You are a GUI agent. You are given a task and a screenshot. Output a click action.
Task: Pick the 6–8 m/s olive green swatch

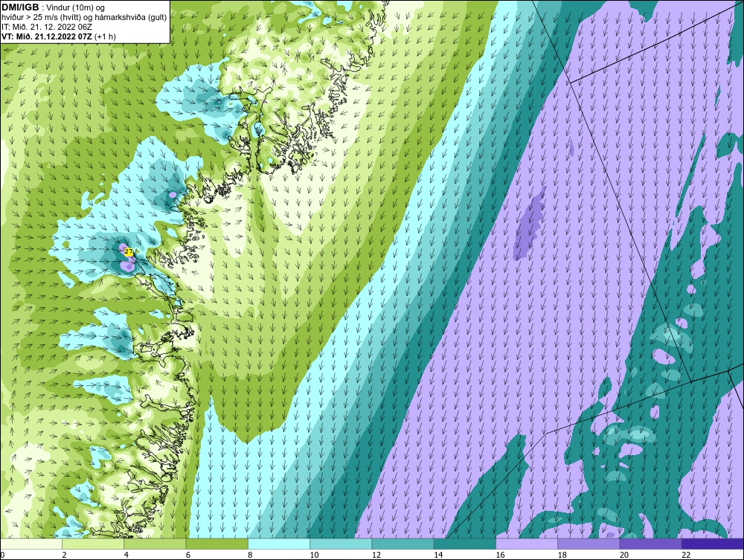click(x=217, y=544)
